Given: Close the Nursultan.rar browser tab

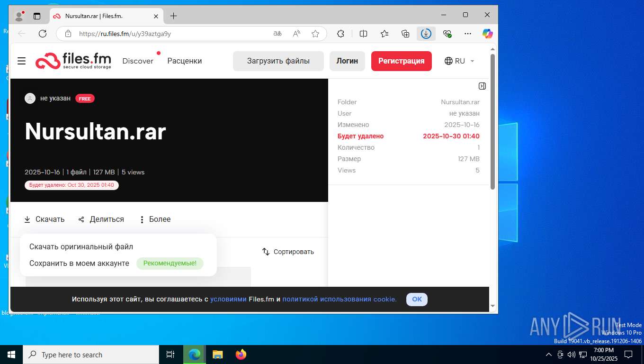Looking at the screenshot, I should click(x=156, y=16).
